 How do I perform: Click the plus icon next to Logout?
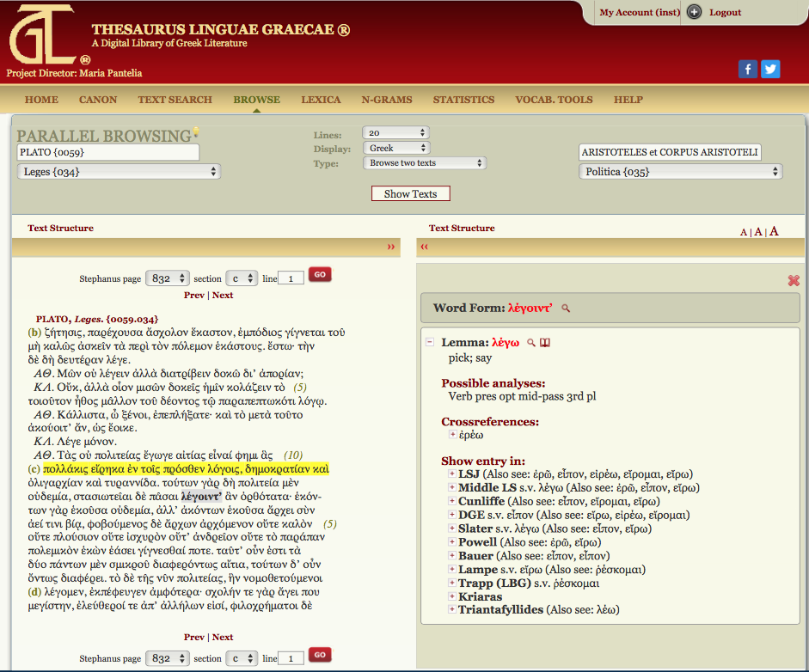tap(695, 12)
